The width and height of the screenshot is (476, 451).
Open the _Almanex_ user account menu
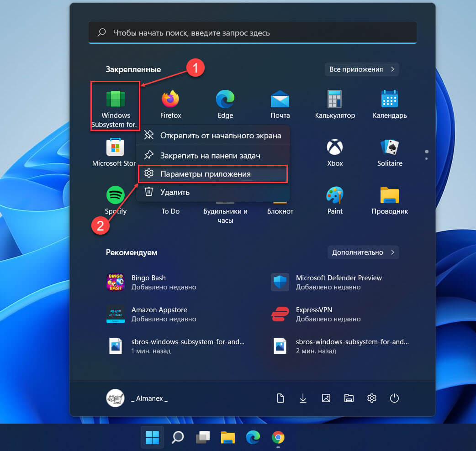pos(137,398)
